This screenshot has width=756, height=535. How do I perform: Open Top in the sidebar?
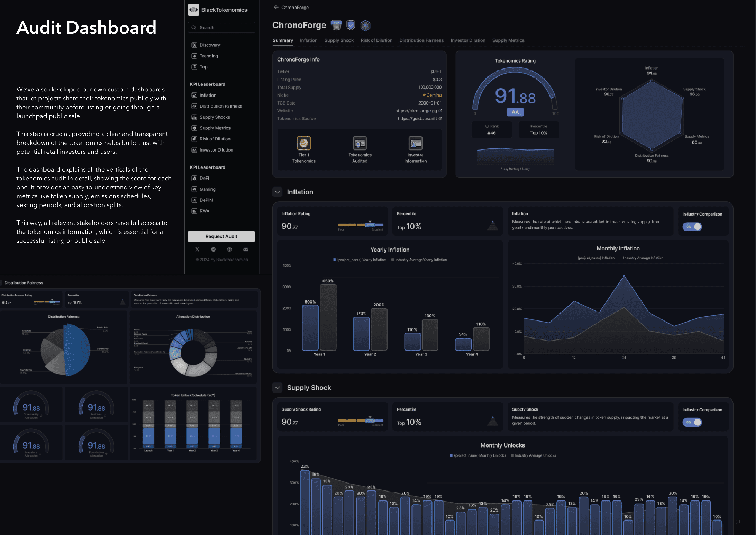(x=200, y=67)
